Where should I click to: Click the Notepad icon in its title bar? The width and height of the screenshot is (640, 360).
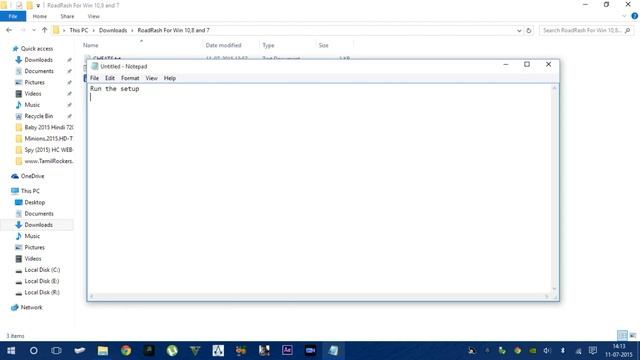click(x=95, y=66)
